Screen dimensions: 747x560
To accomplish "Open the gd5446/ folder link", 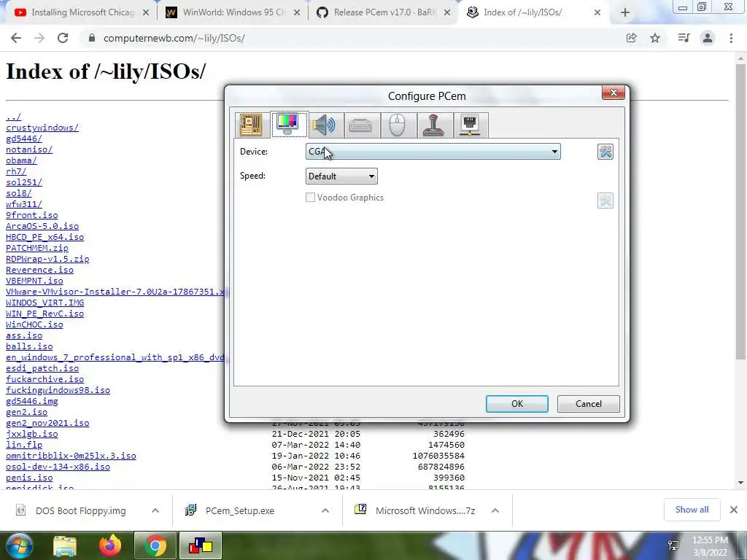I will [x=24, y=139].
